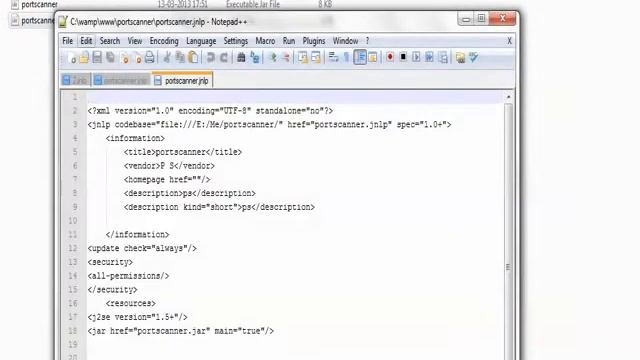
Task: Click the <vendor>P S</vendor> line
Action: [169, 166]
